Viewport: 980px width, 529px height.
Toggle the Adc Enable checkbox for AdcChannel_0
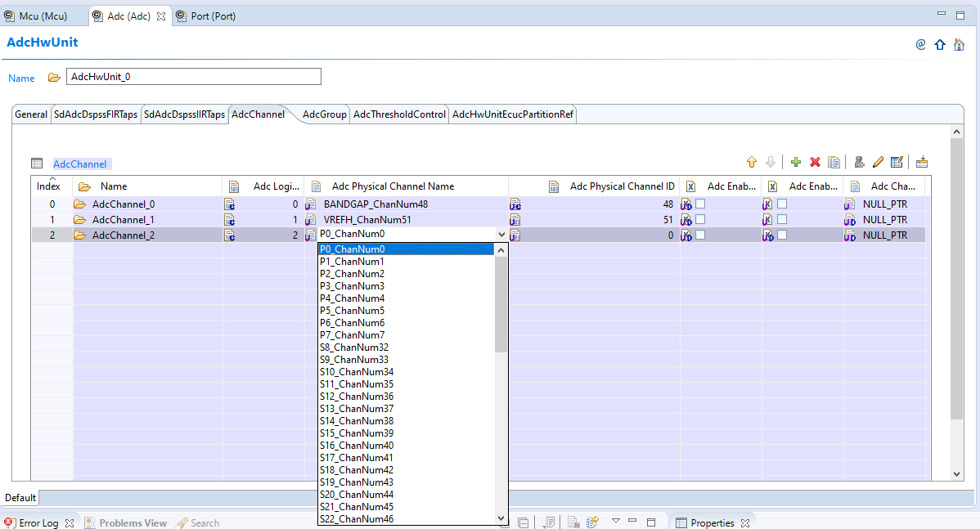coord(699,204)
